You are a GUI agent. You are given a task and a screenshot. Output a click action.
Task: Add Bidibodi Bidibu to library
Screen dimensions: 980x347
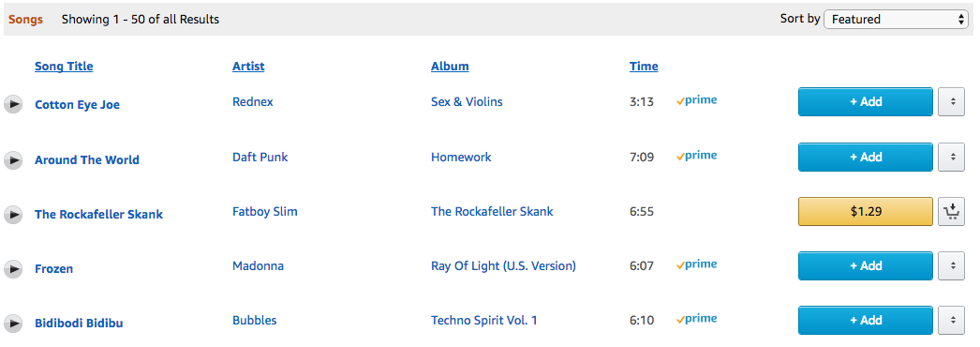[866, 320]
